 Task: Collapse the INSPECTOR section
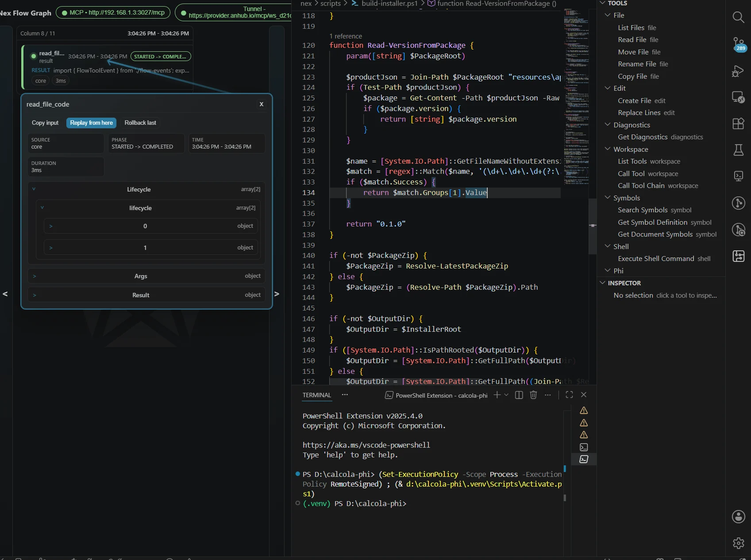click(602, 283)
